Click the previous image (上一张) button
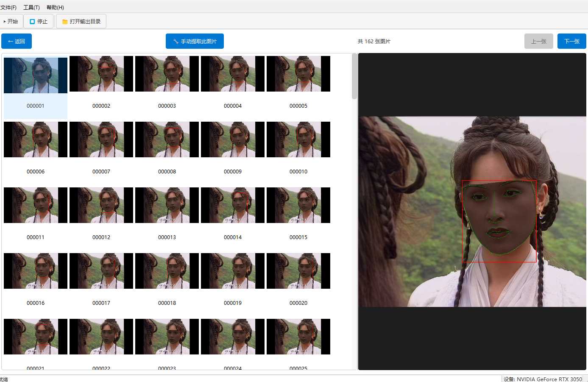 tap(538, 41)
